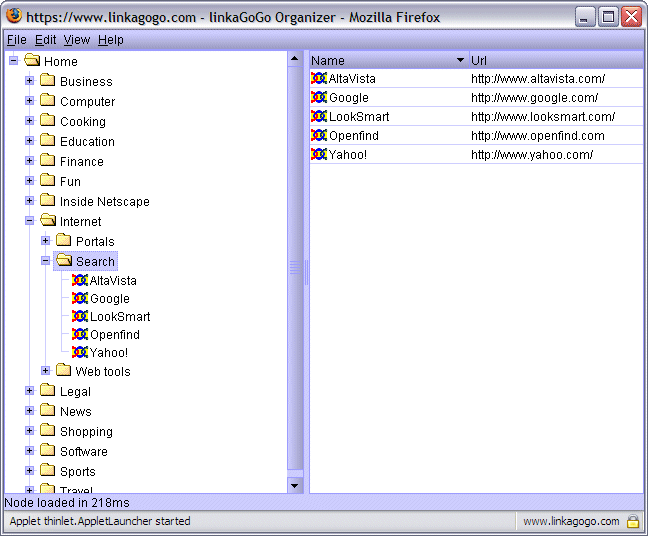The image size is (648, 536).
Task: Expand the Legal folder node
Action: (29, 391)
